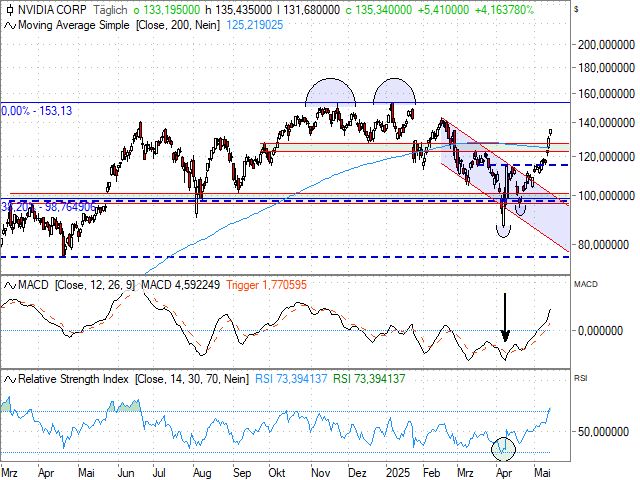Image resolution: width=640 pixels, height=480 pixels.
Task: Click the percent change +4,163780%
Action: tap(504, 9)
